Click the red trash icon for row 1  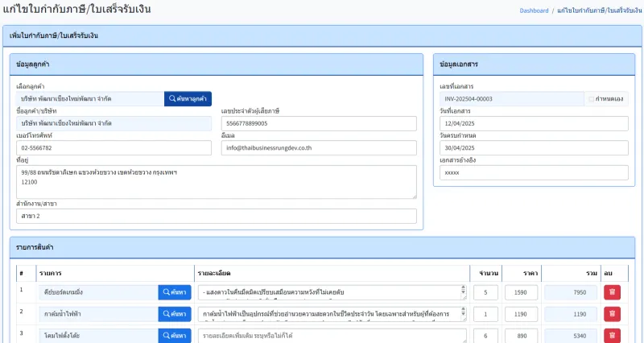tap(612, 292)
